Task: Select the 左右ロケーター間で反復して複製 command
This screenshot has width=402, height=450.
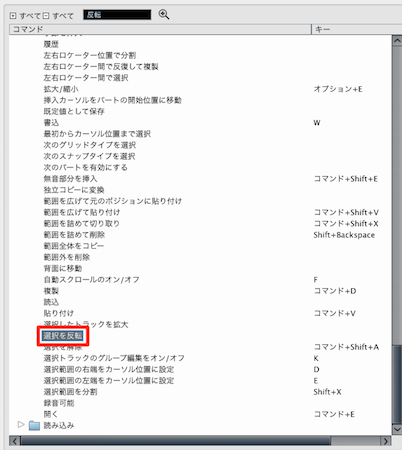Action: click(x=101, y=67)
